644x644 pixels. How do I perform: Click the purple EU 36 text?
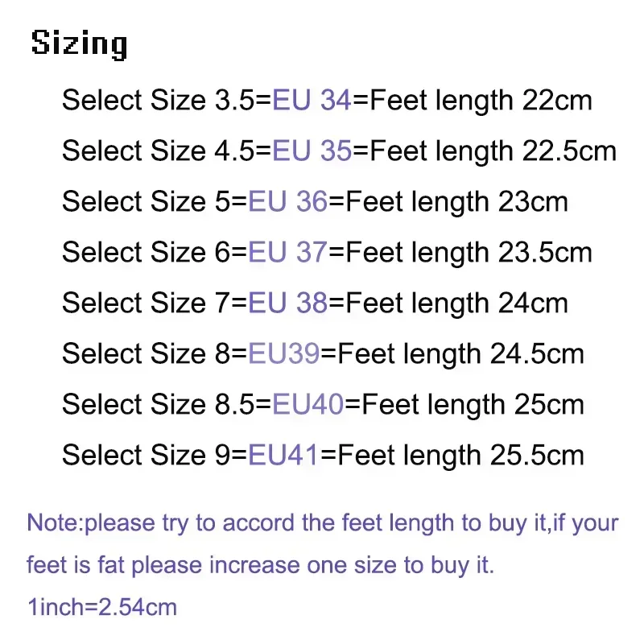click(x=288, y=201)
